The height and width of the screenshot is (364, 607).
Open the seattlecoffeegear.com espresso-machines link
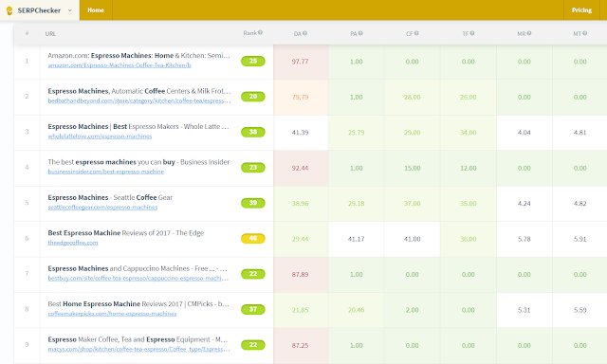tap(102, 208)
